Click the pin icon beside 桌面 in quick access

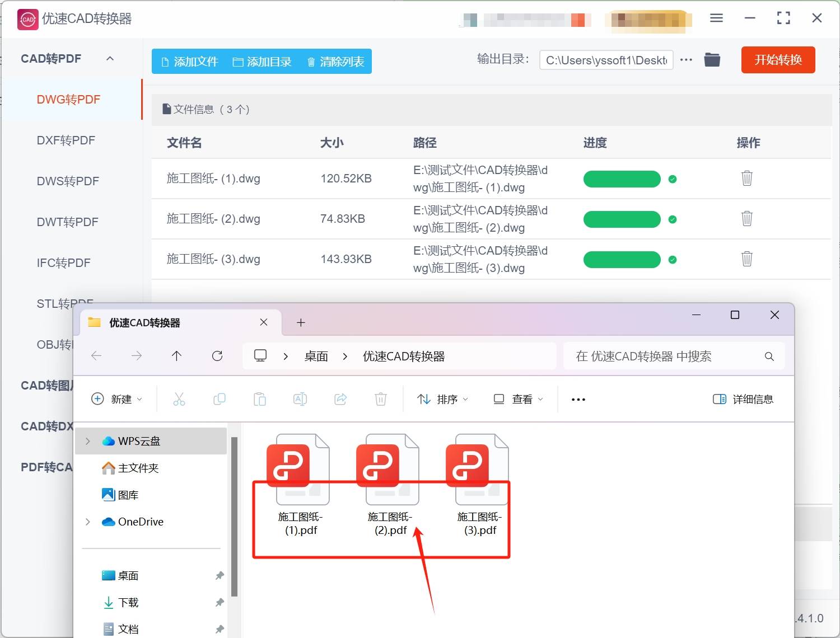pyautogui.click(x=220, y=575)
